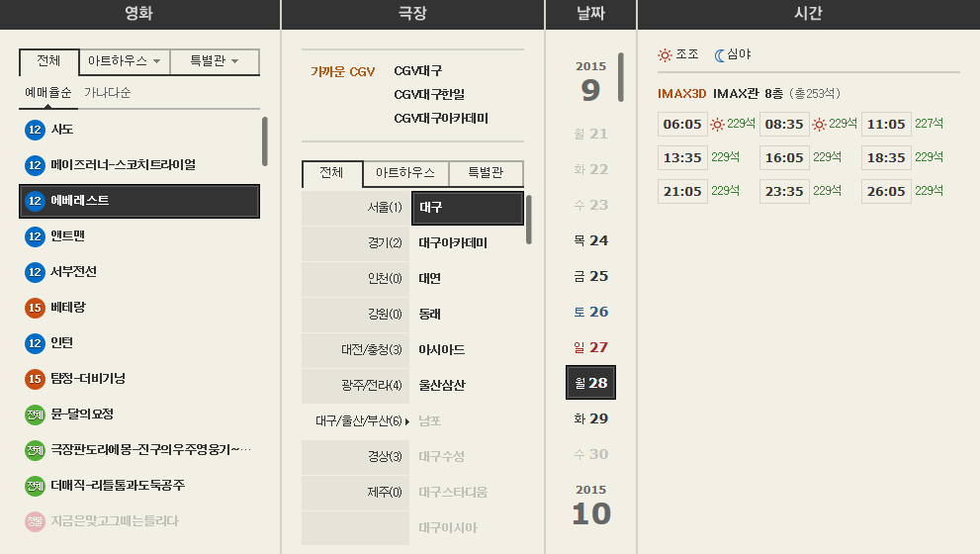Click the 15 rating badge beside 베테랑
The height and width of the screenshot is (554, 980).
[35, 308]
